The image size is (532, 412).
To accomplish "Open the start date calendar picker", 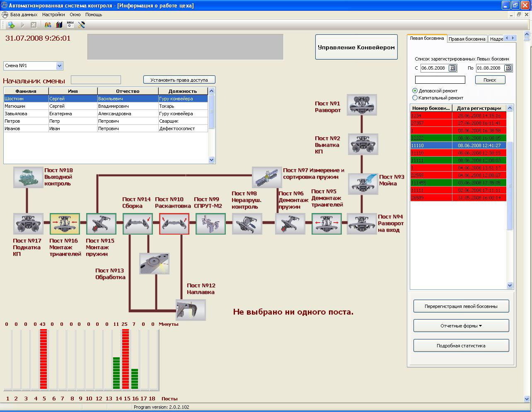I will pos(452,68).
